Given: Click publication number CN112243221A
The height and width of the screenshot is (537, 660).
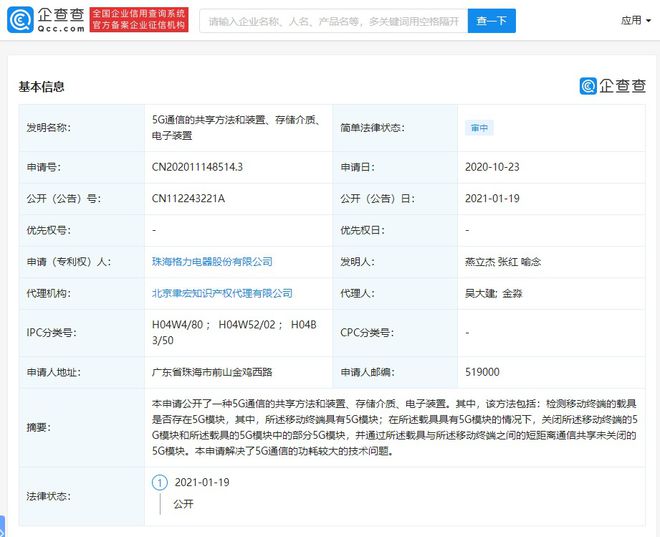Looking at the screenshot, I should [188, 198].
